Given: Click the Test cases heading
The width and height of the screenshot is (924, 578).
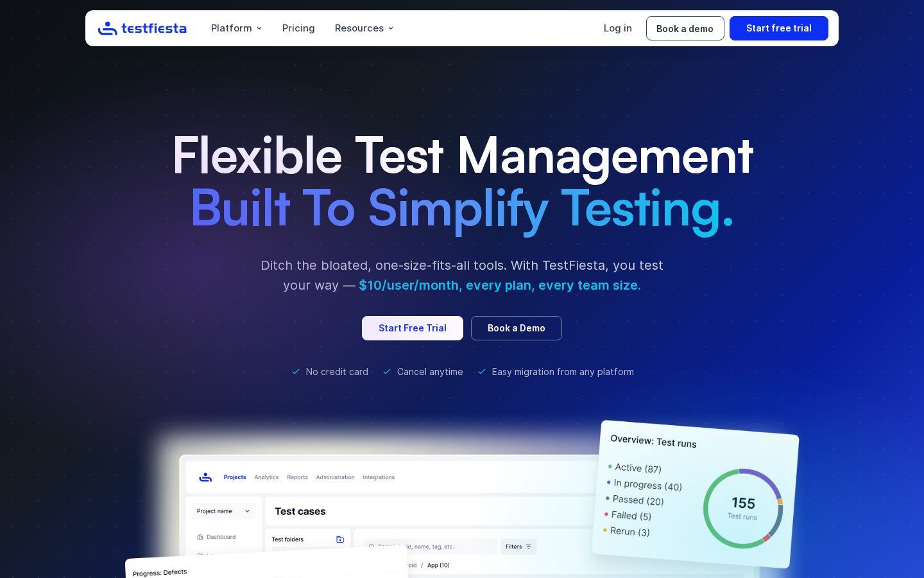Looking at the screenshot, I should (300, 511).
